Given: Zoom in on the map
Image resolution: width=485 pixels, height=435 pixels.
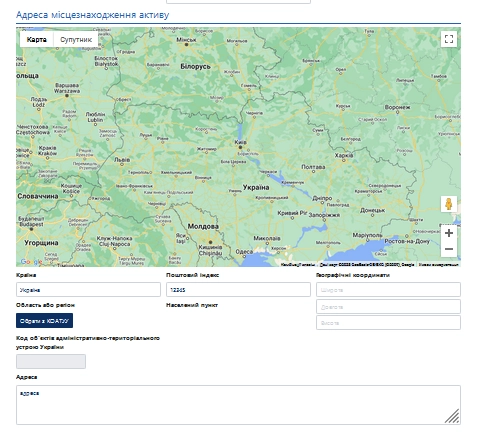Looking at the screenshot, I should pyautogui.click(x=449, y=233).
